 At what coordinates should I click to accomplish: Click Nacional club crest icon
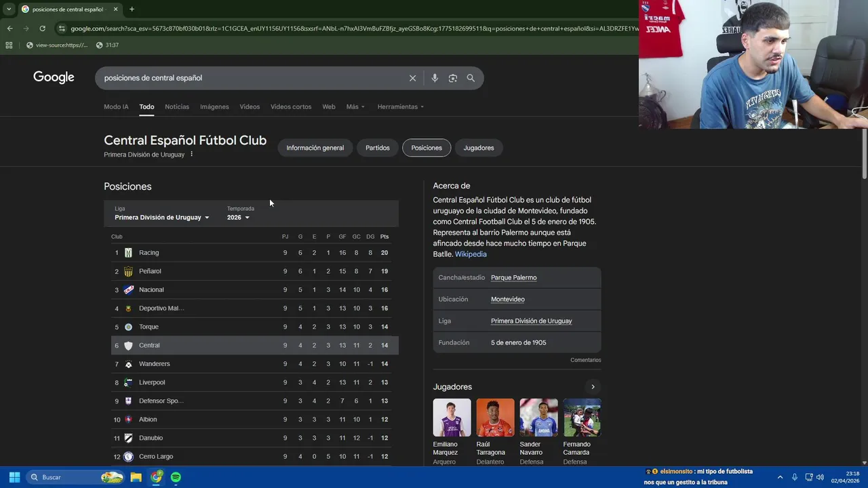click(x=128, y=289)
